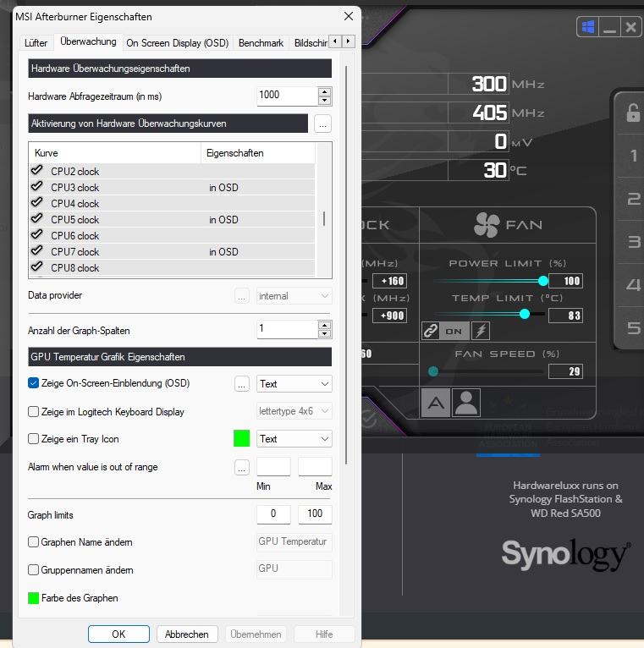Toggle the CPU2 clock curve checkmark
Viewport: 644px width, 648px height.
[x=36, y=170]
